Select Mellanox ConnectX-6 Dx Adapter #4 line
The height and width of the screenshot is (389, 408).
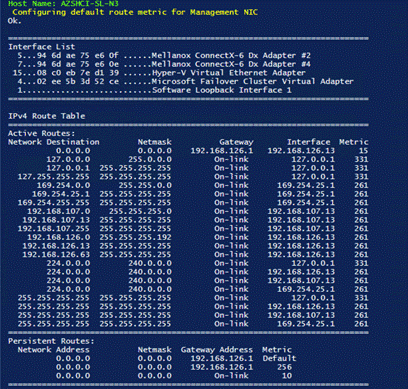[x=164, y=64]
